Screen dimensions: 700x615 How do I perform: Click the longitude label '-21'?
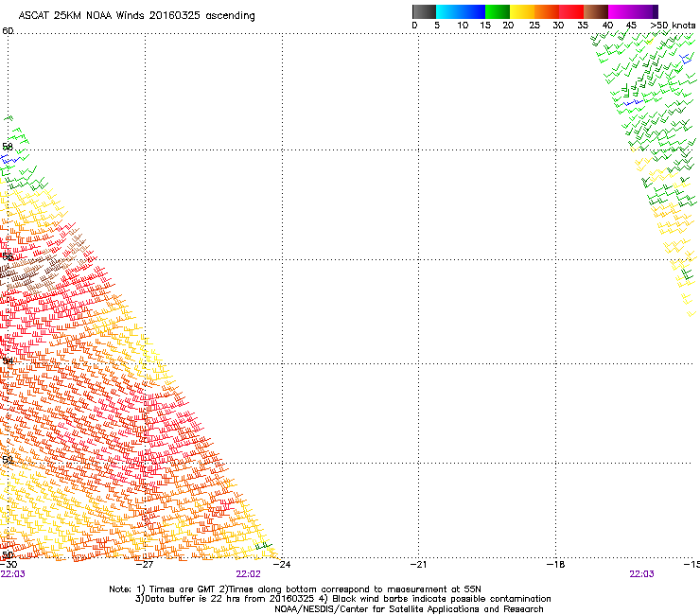[x=418, y=565]
